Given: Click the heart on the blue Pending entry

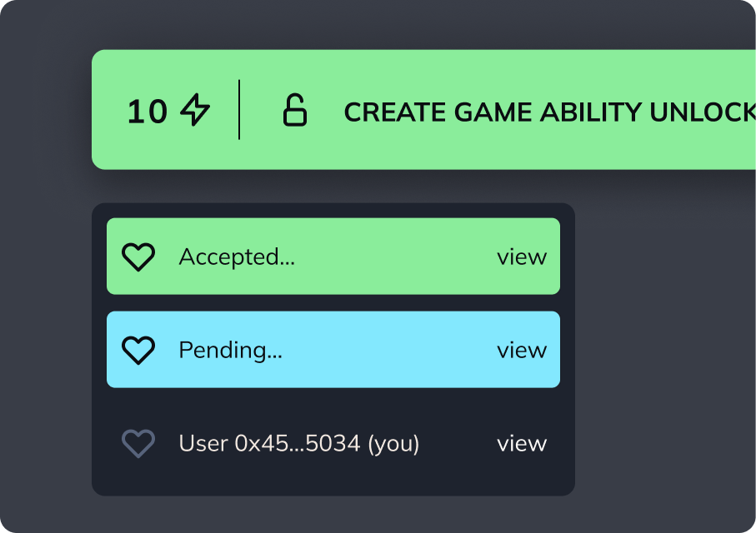Looking at the screenshot, I should tap(138, 350).
